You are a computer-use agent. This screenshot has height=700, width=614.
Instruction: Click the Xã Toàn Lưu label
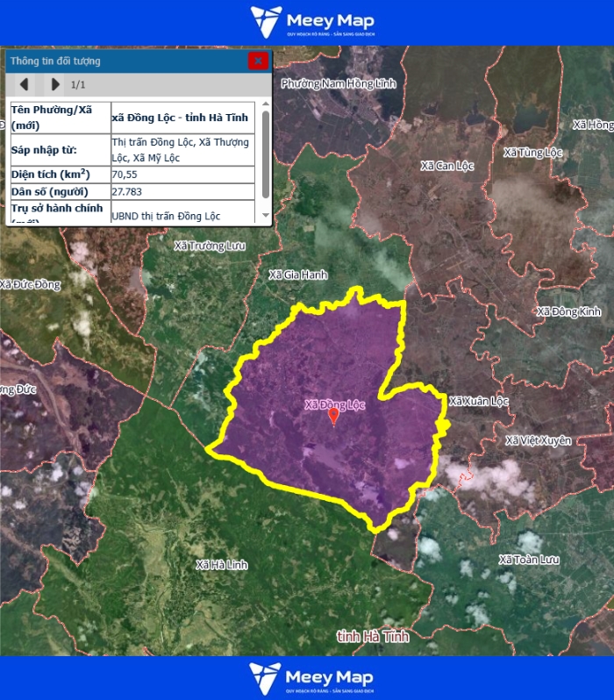(x=529, y=559)
